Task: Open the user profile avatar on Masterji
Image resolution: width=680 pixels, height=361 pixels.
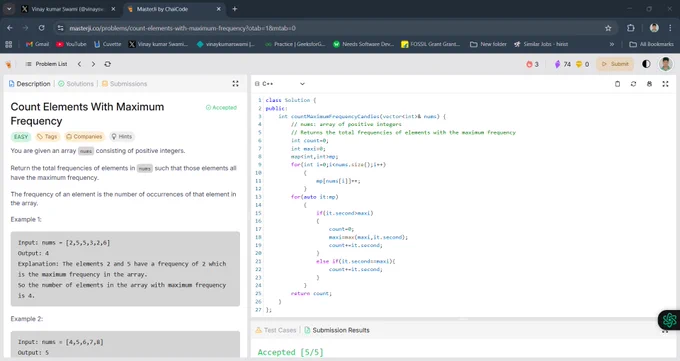Action: coord(666,64)
